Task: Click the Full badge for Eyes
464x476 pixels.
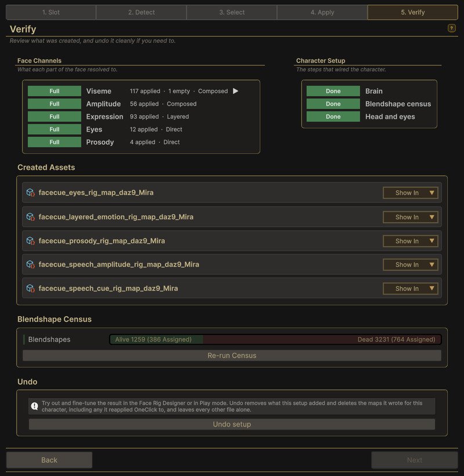Action: coord(55,129)
